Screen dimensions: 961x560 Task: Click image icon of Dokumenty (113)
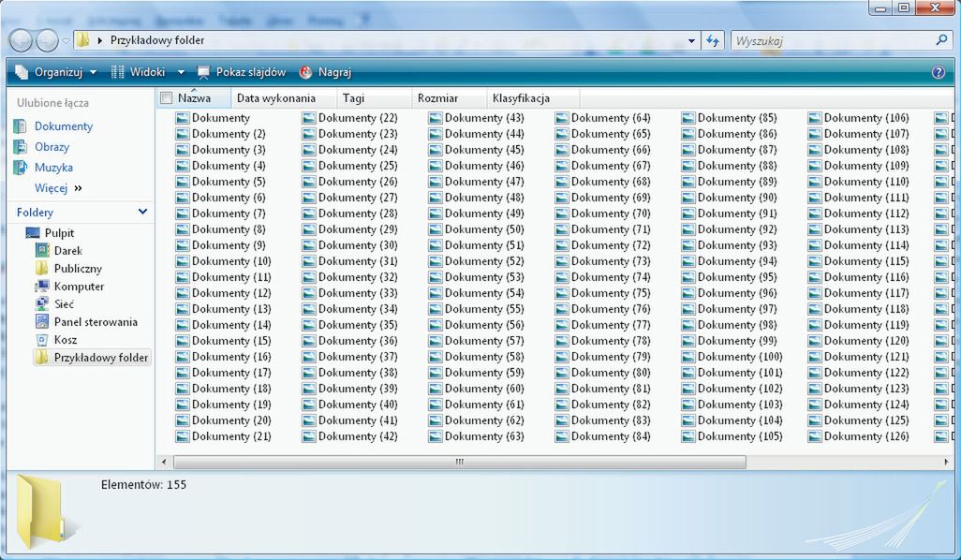pos(814,229)
